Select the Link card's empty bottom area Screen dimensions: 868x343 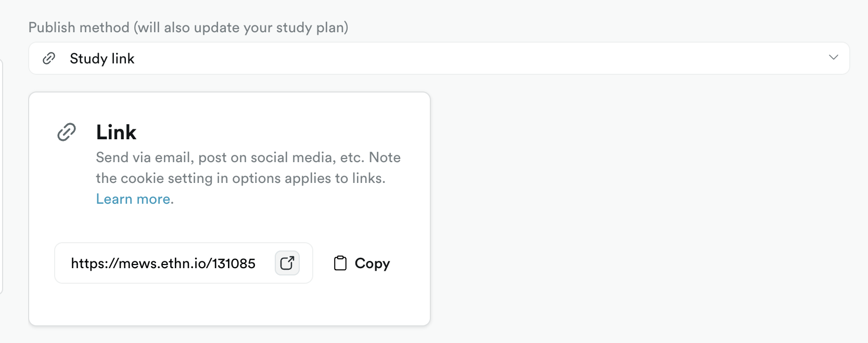point(229,305)
